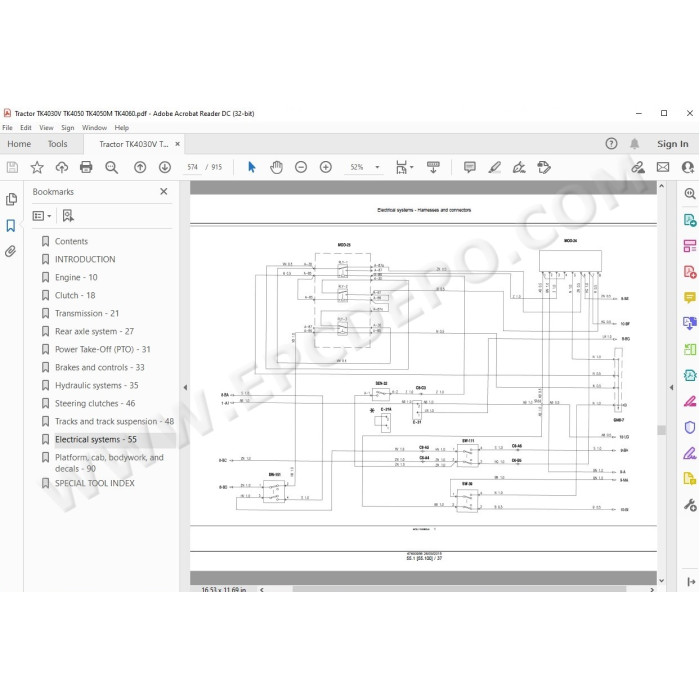Go to previous page arrow
This screenshot has width=700, height=700.
(140, 167)
